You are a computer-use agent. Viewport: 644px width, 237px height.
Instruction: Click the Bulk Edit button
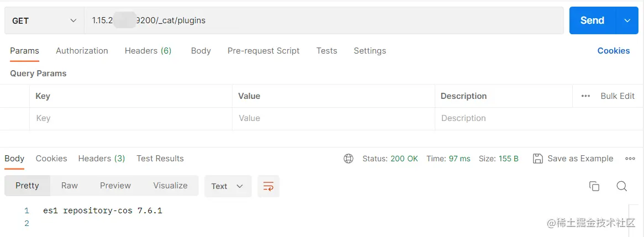(617, 96)
